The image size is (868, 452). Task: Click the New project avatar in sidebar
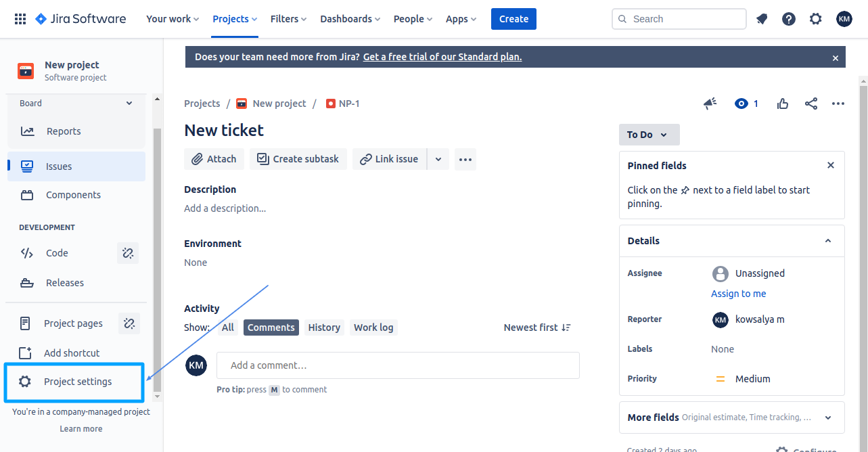click(26, 70)
